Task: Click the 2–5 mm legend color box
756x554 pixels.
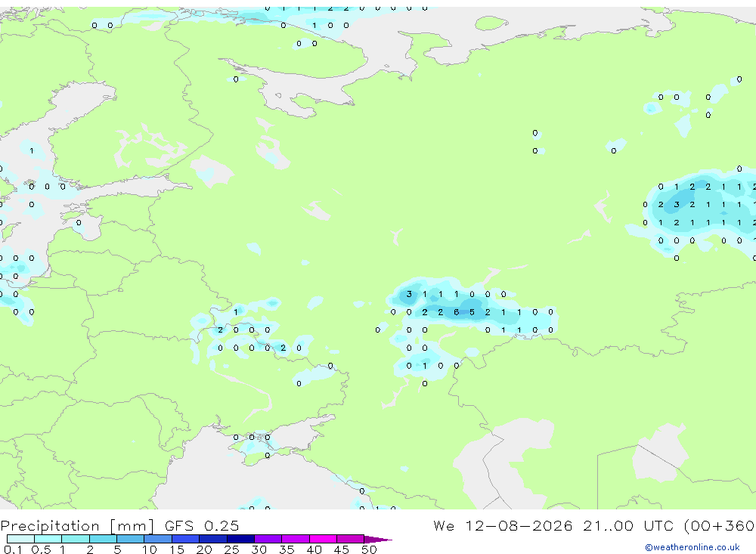Action: pyautogui.click(x=103, y=539)
